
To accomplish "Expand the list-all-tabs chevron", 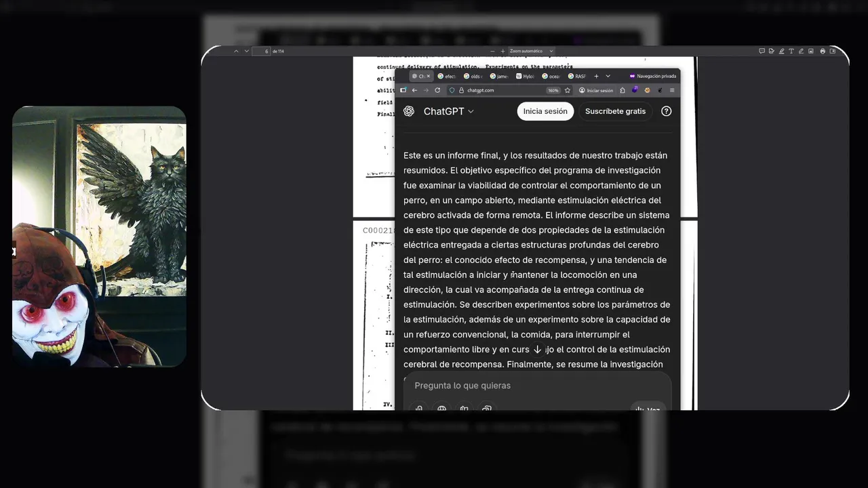I will 608,77.
